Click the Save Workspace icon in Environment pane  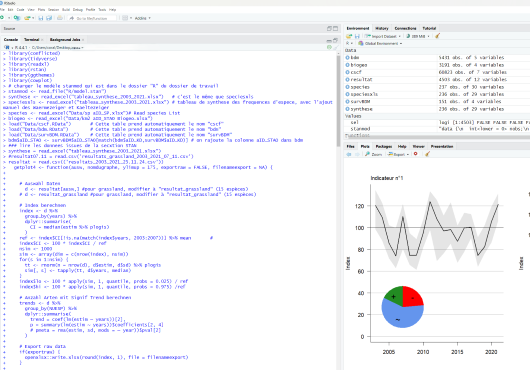click(x=357, y=36)
